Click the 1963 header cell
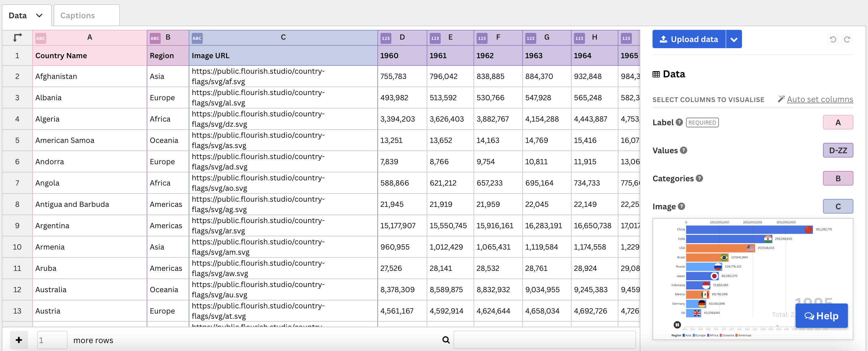Image resolution: width=868 pixels, height=351 pixels. (547, 56)
